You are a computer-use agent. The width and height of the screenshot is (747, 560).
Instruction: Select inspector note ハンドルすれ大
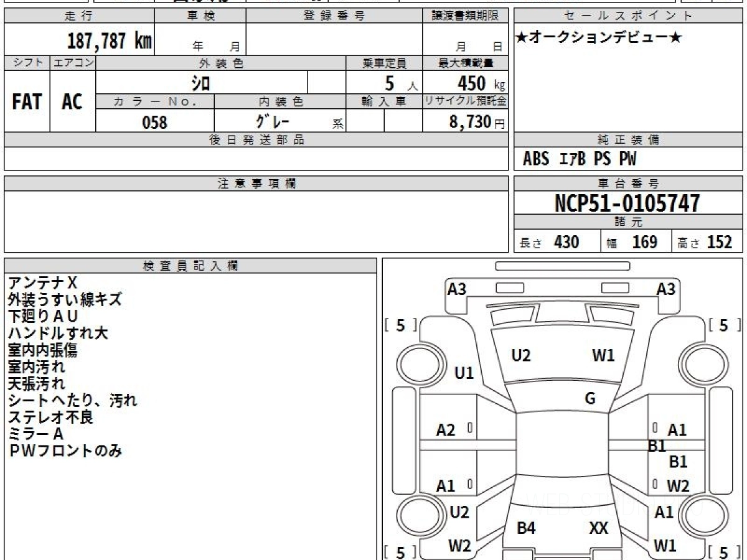tap(58, 334)
